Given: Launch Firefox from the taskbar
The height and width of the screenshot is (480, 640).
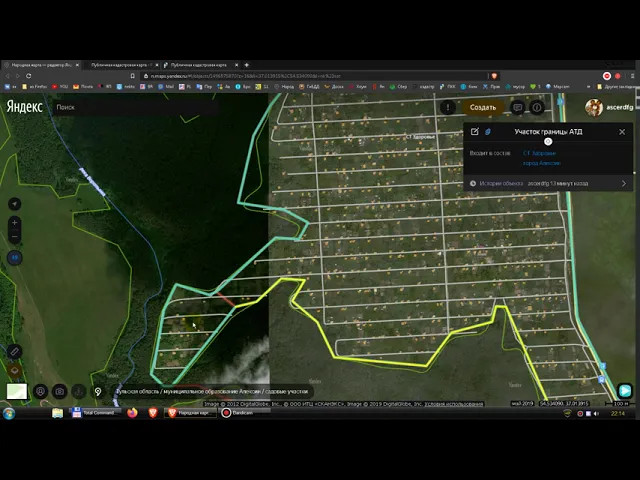Looking at the screenshot, I should tap(132, 413).
